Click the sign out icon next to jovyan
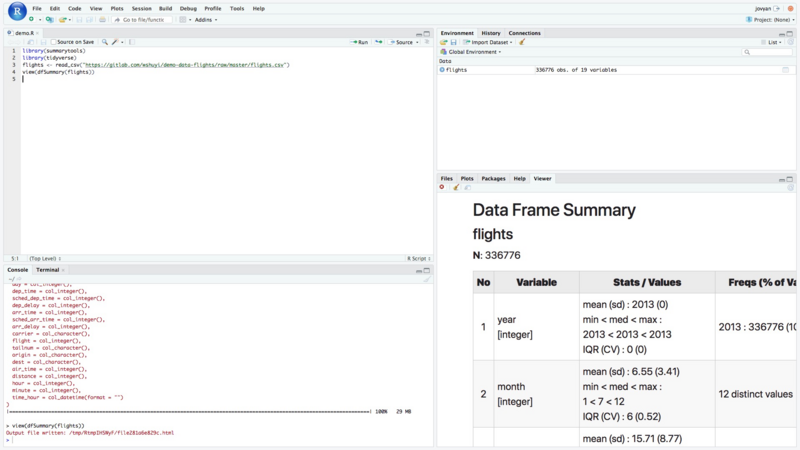The width and height of the screenshot is (800, 450). point(777,8)
